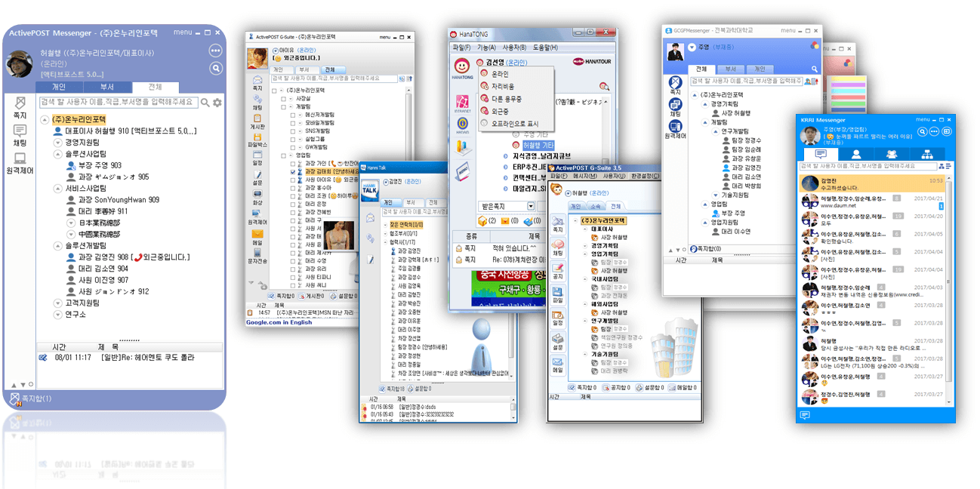Open 일정 schedule icon in the G-Suite window sidebar
The width and height of the screenshot is (980, 489).
[x=257, y=158]
